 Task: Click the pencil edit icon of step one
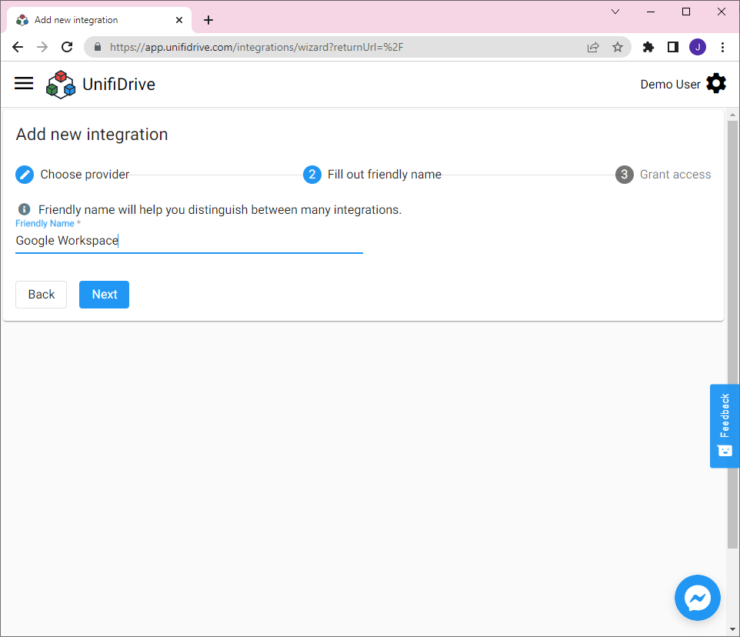(x=25, y=175)
